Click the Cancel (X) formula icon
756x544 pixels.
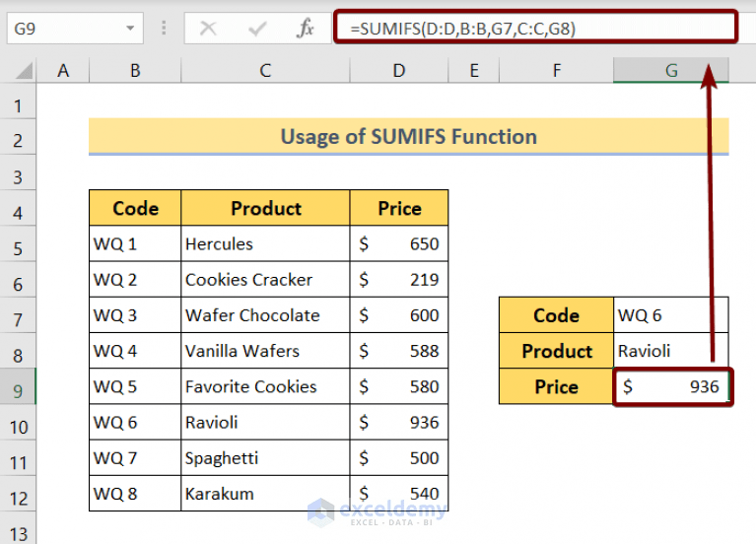[208, 29]
